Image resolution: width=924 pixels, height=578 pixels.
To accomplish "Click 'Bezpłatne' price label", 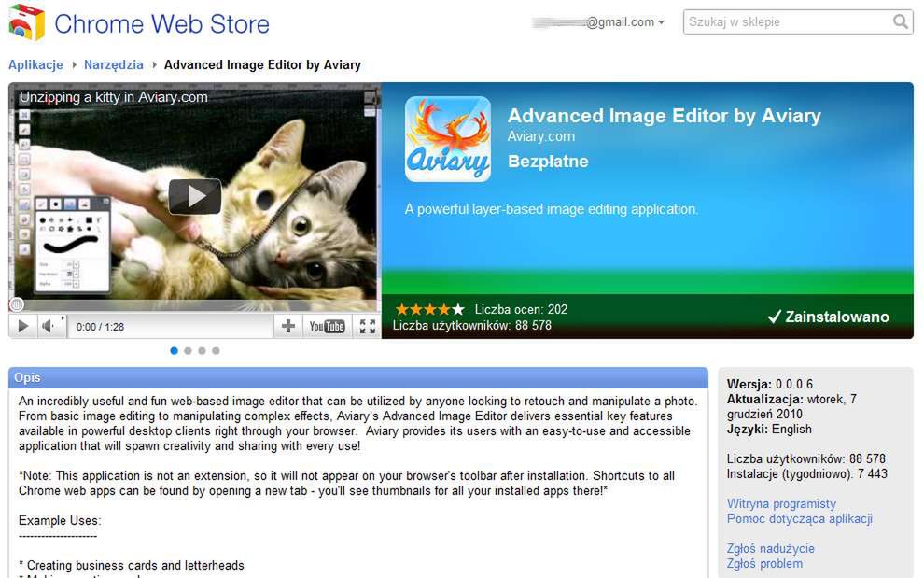I will pos(548,162).
